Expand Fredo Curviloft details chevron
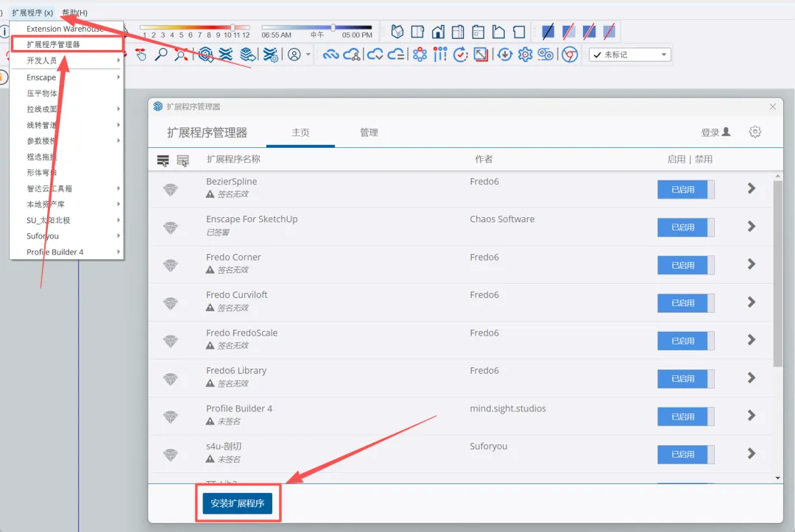The height and width of the screenshot is (532, 795). pos(752,302)
